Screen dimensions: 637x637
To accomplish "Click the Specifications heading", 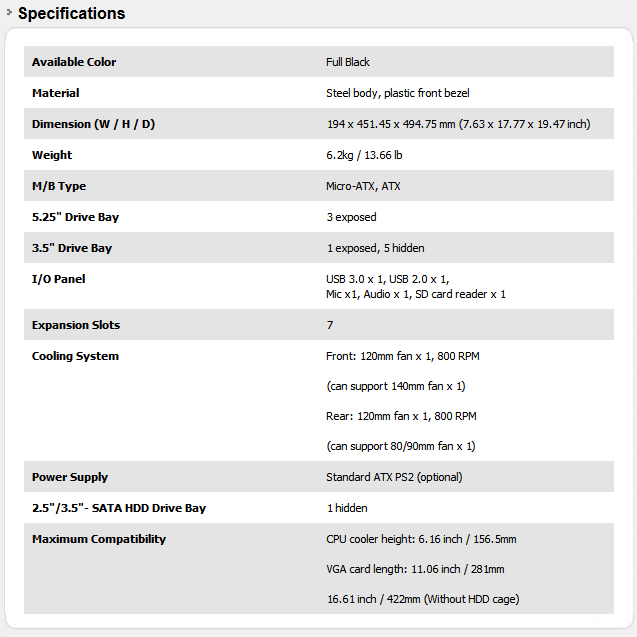I will (72, 14).
